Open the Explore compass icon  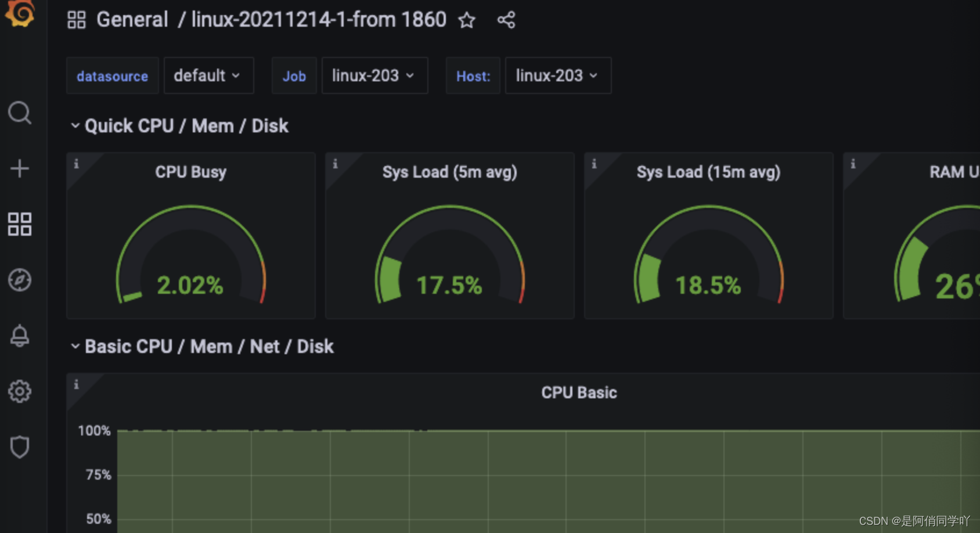(20, 280)
